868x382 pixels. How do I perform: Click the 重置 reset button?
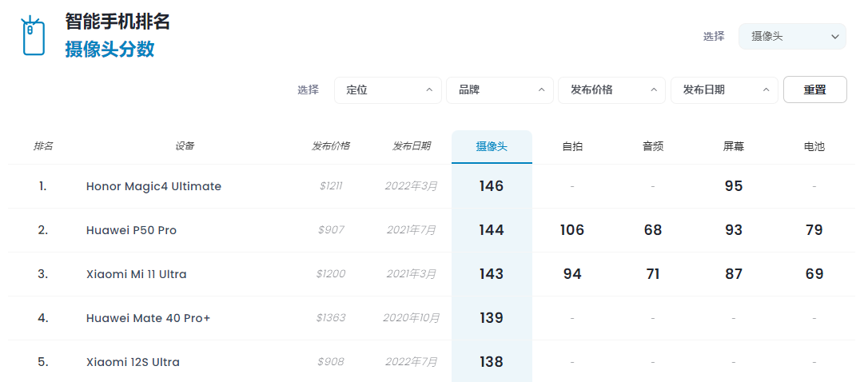(x=815, y=90)
